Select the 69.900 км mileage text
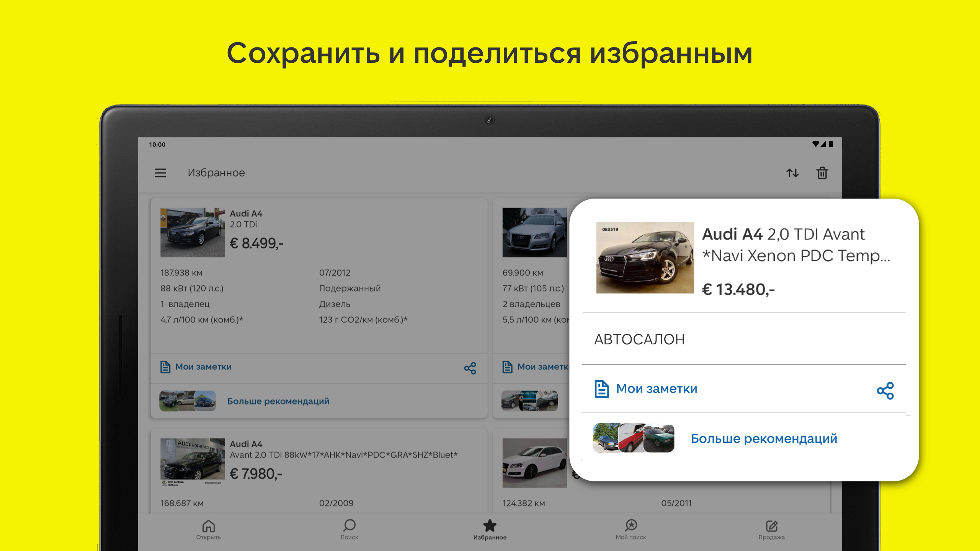980x551 pixels. (523, 273)
